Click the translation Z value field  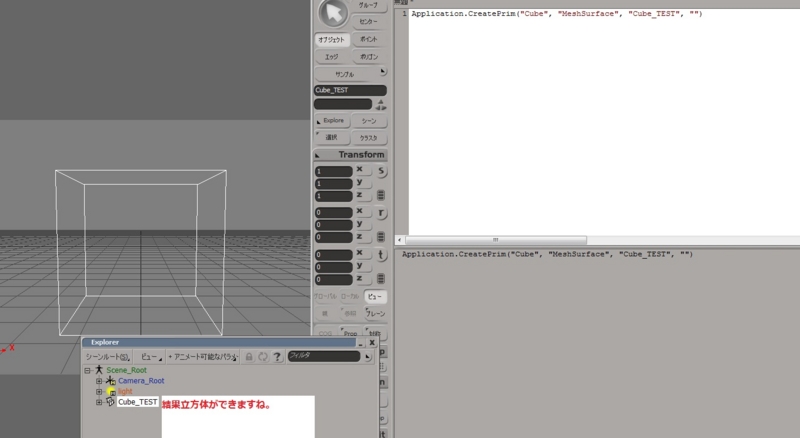[334, 280]
